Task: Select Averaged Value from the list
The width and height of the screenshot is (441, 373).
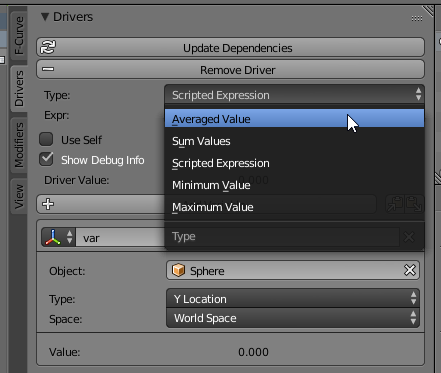Action: click(x=294, y=119)
